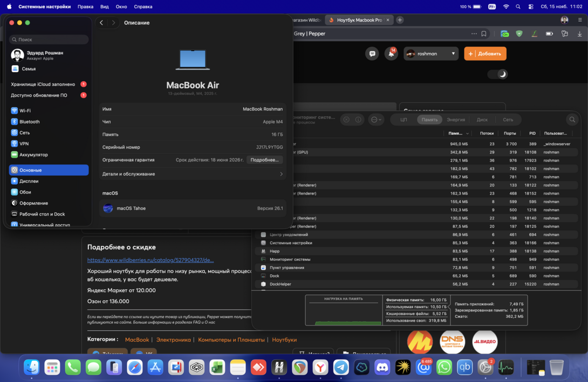This screenshot has width=588, height=382.
Task: Open qBittorrent from the Dock
Action: coord(464,367)
